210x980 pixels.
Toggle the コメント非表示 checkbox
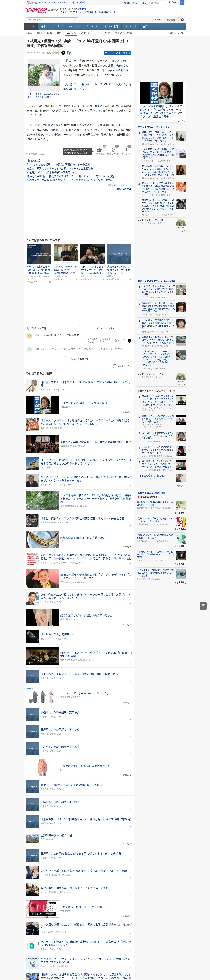(x=115, y=366)
